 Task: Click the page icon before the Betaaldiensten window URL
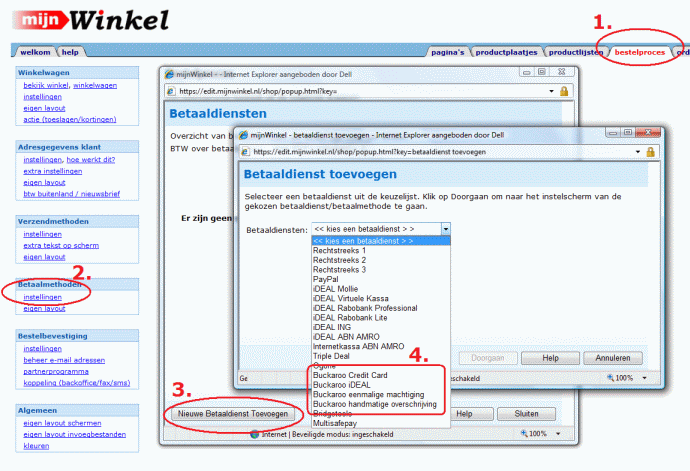(171, 91)
